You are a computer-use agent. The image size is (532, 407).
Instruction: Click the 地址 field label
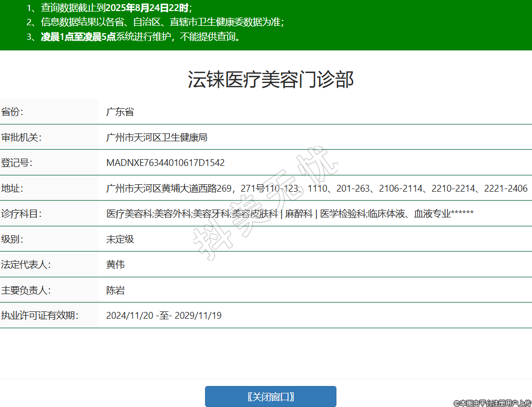point(12,189)
